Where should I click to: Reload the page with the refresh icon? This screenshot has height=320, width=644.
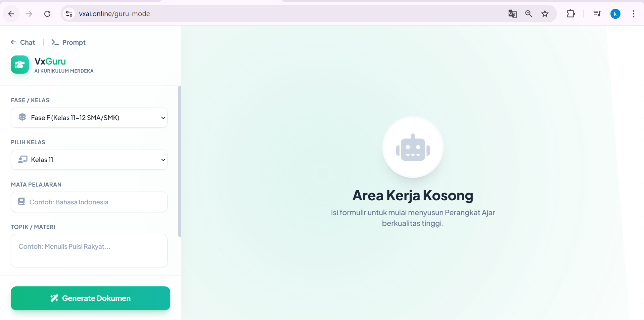[47, 14]
